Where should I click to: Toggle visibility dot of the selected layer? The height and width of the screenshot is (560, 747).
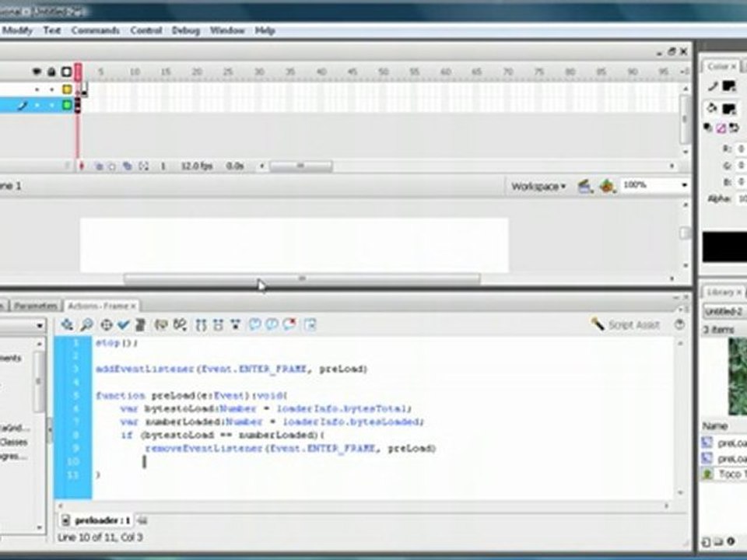tap(37, 105)
